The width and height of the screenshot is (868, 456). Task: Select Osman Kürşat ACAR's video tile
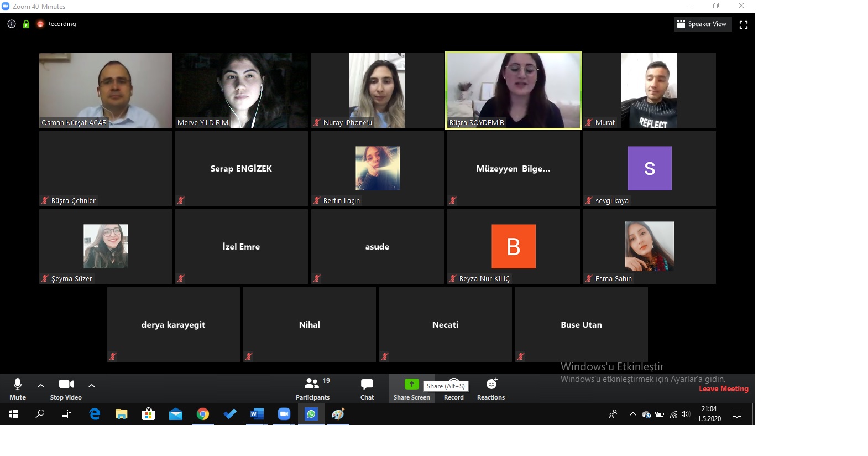(x=106, y=90)
